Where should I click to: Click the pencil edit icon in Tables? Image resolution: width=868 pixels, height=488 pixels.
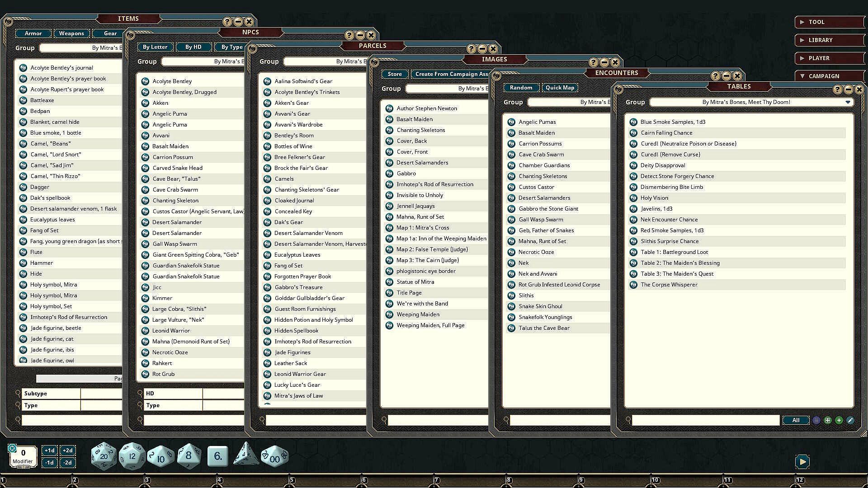coord(850,420)
